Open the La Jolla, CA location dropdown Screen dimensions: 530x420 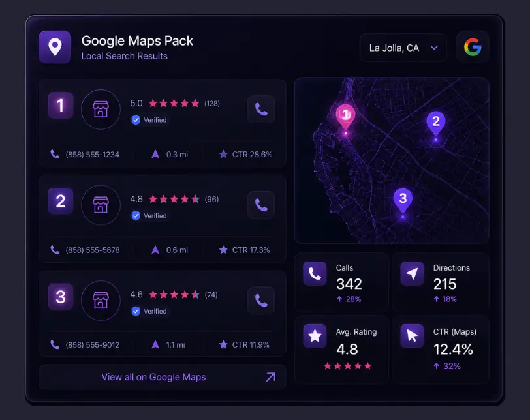click(403, 48)
